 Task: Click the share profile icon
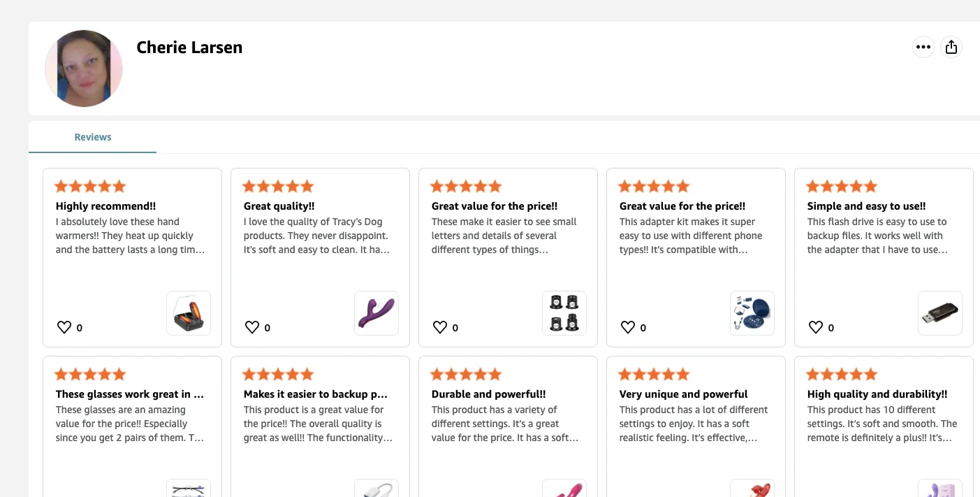pos(951,47)
